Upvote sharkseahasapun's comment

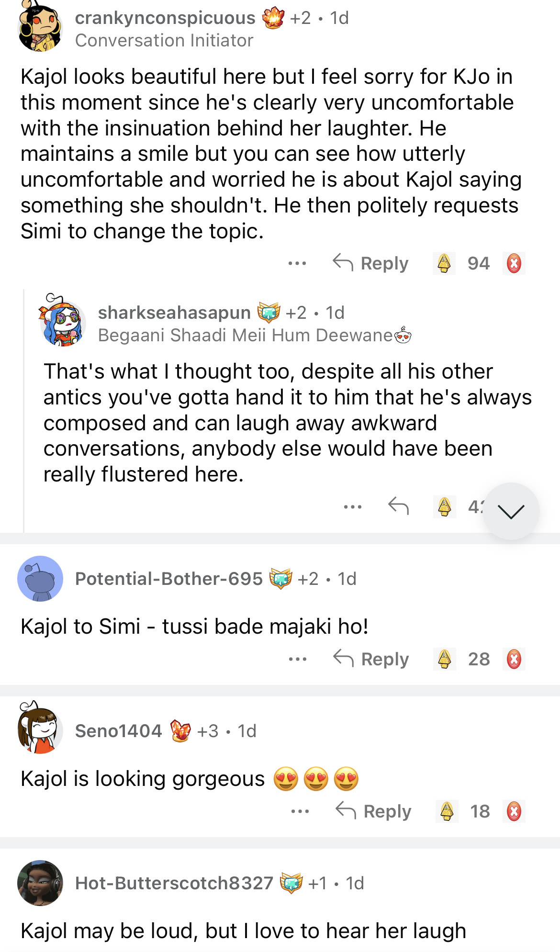444,506
